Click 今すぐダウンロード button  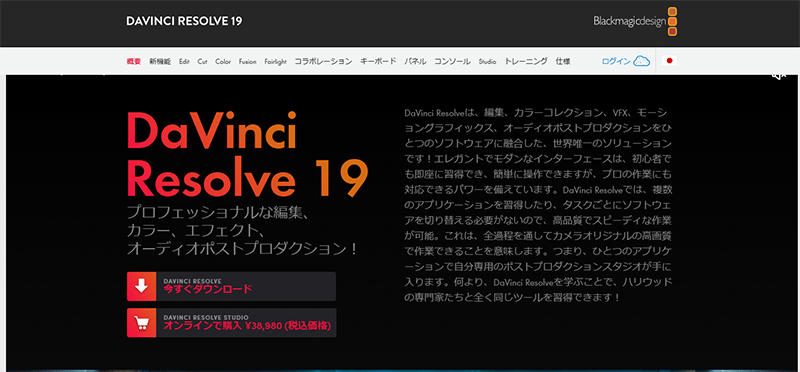231,286
